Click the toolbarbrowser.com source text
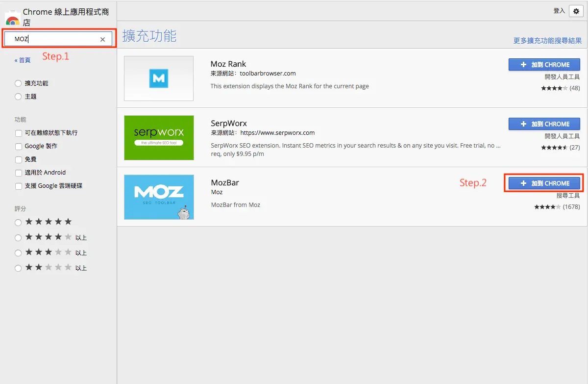 (x=268, y=74)
